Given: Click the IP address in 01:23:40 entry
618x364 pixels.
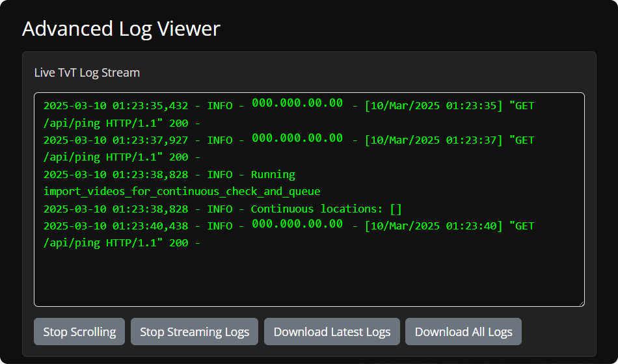Looking at the screenshot, I should (x=297, y=224).
